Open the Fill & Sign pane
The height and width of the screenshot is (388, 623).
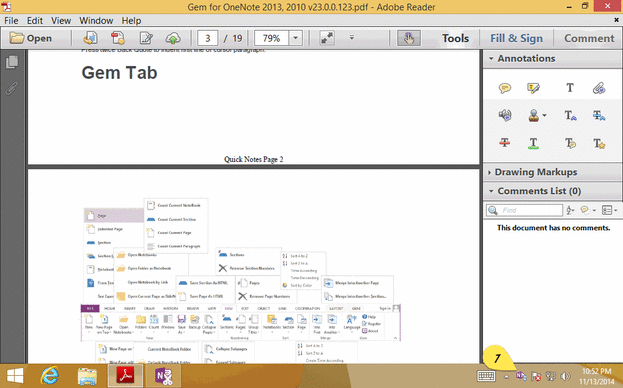pyautogui.click(x=516, y=38)
